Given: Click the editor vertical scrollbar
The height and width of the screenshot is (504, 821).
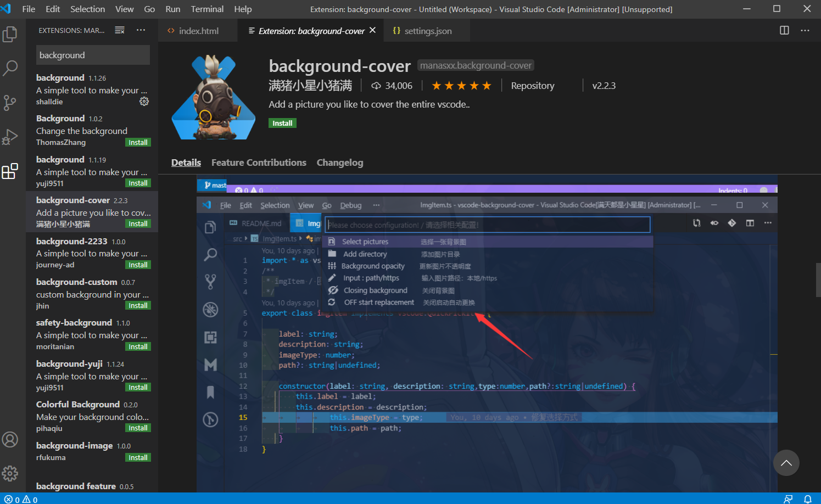Looking at the screenshot, I should 818,280.
